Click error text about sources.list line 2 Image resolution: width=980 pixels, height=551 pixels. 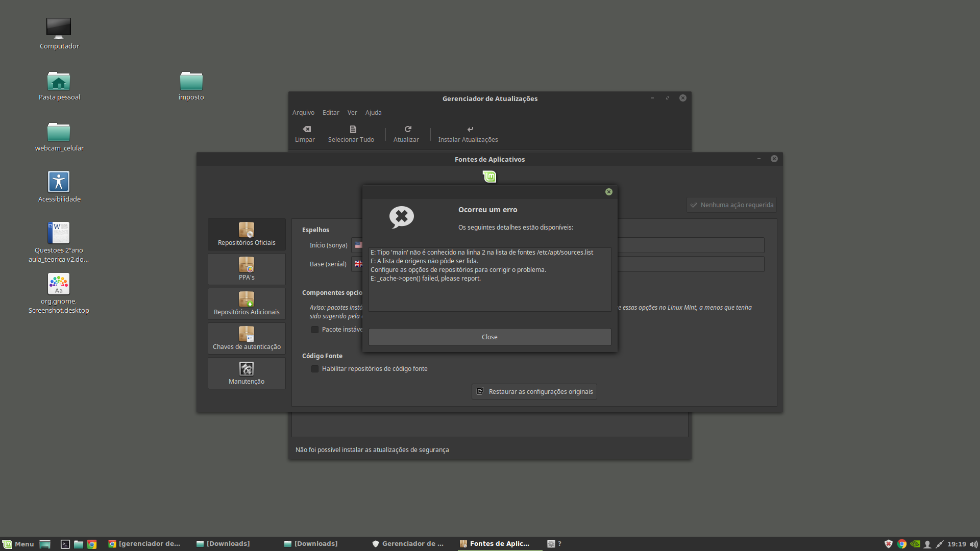(x=482, y=252)
